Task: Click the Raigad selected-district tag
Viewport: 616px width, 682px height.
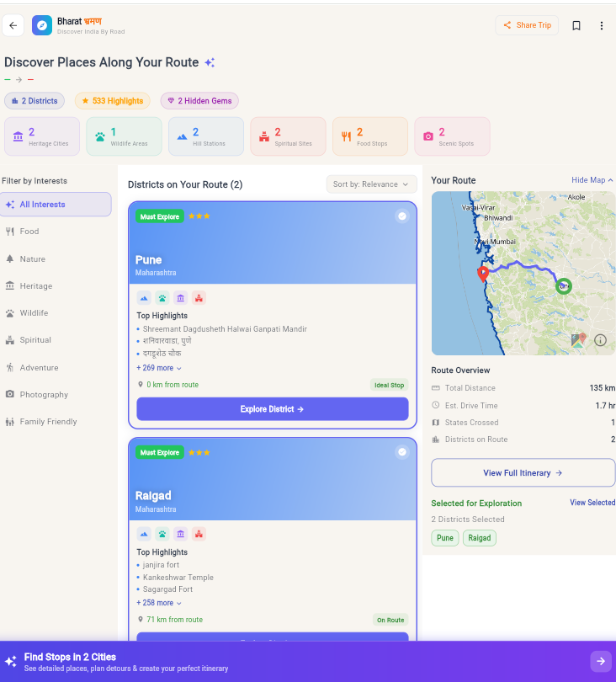Action: click(480, 538)
